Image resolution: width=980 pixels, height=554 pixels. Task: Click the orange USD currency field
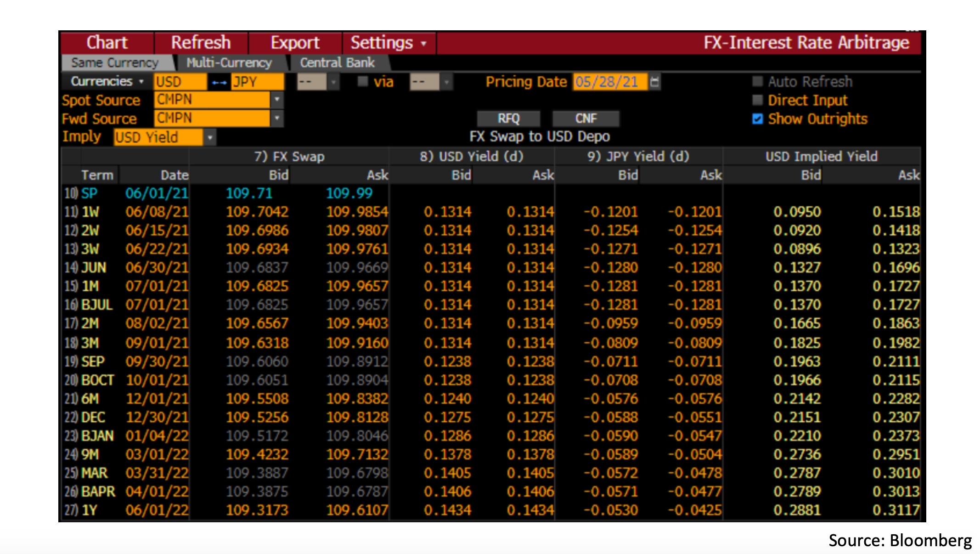tap(180, 82)
